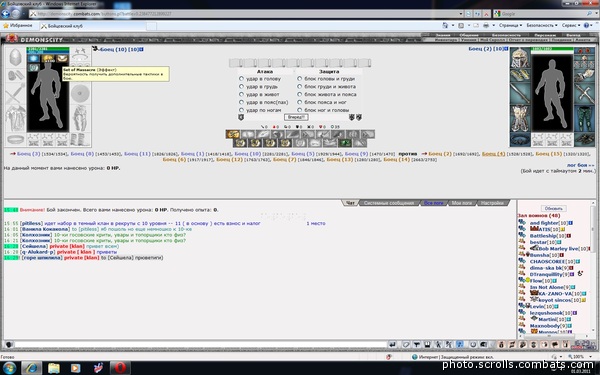Click your fighter's belt slot
The width and height of the screenshot is (600, 375).
pyautogui.click(x=15, y=140)
